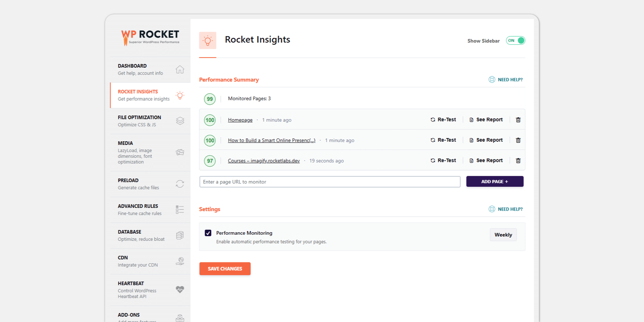Open the Homepage link
Viewport: 644px width, 322px height.
(240, 120)
